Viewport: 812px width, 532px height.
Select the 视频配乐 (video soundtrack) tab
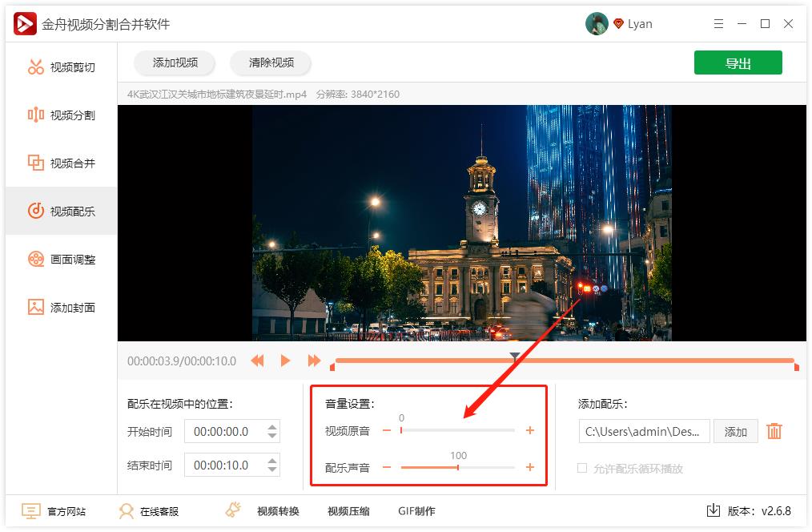click(x=61, y=211)
